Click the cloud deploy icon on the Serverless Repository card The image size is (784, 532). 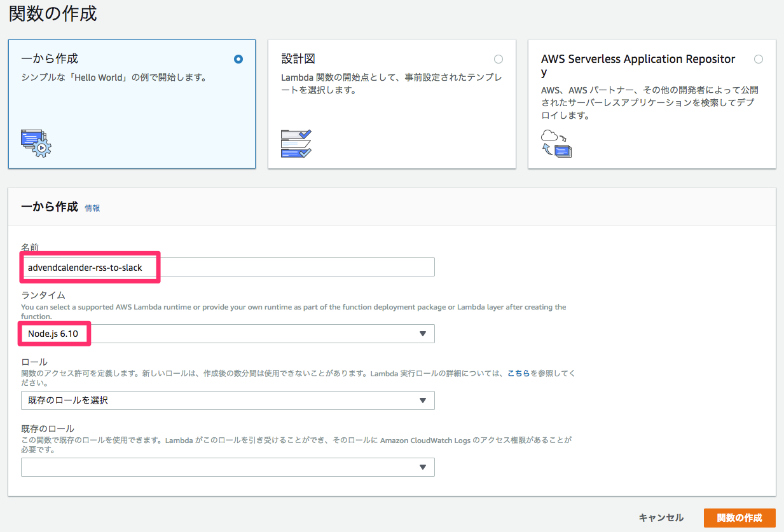click(556, 142)
